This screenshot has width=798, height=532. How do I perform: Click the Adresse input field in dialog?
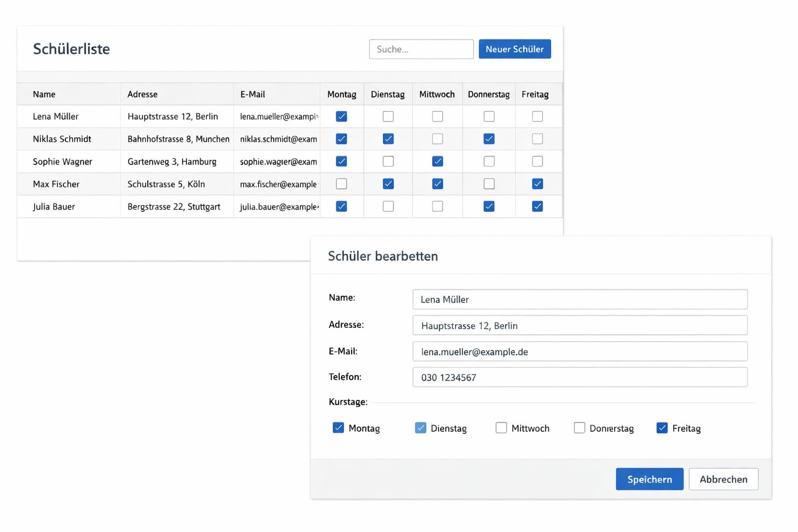click(580, 325)
